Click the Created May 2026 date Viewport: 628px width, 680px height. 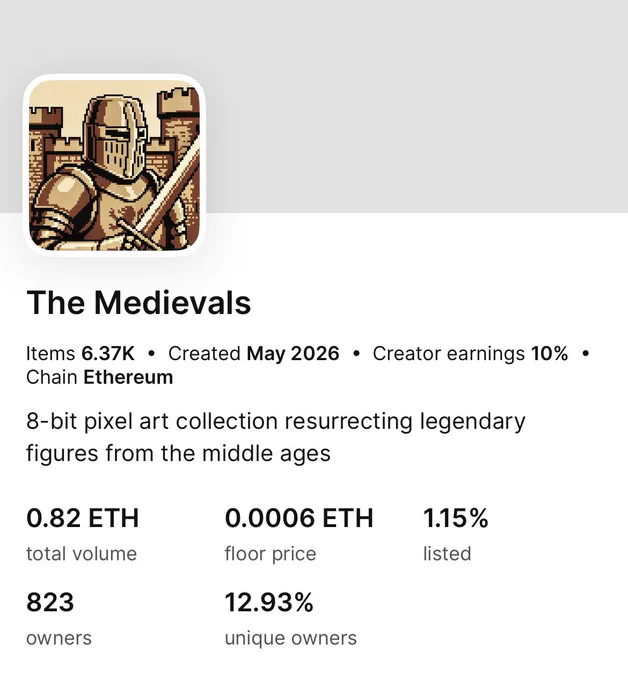click(x=254, y=353)
